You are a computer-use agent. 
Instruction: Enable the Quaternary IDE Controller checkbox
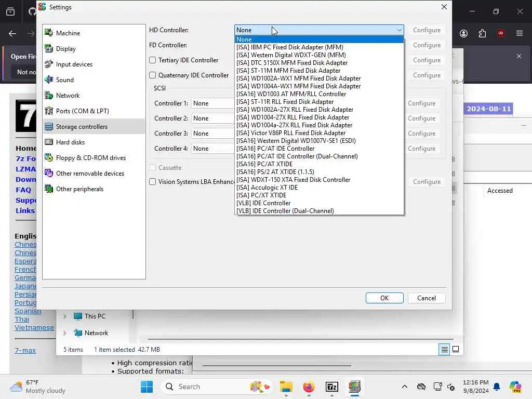pyautogui.click(x=153, y=75)
